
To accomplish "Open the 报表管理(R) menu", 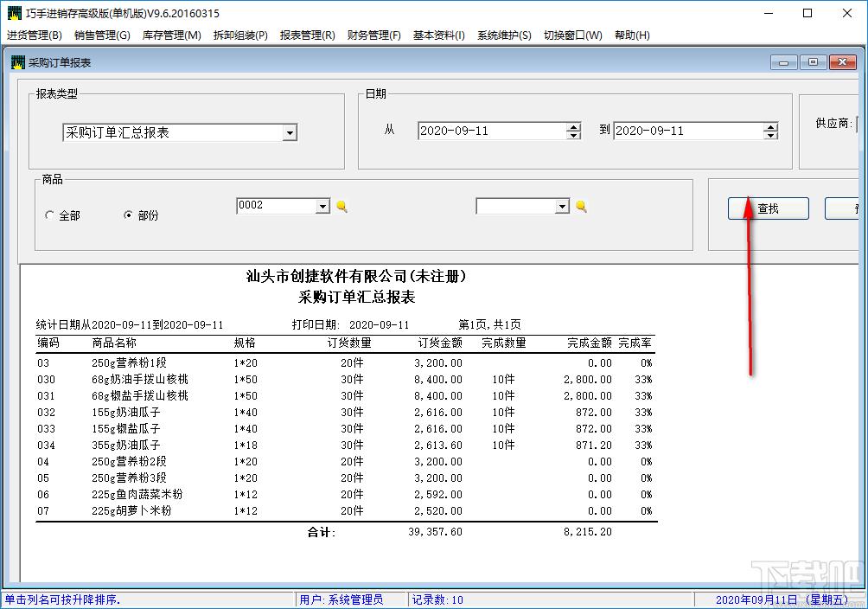I will pos(308,35).
